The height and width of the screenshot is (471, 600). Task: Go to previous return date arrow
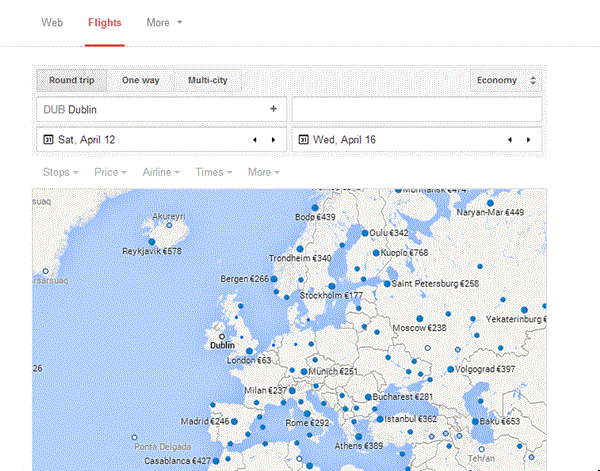pos(510,140)
